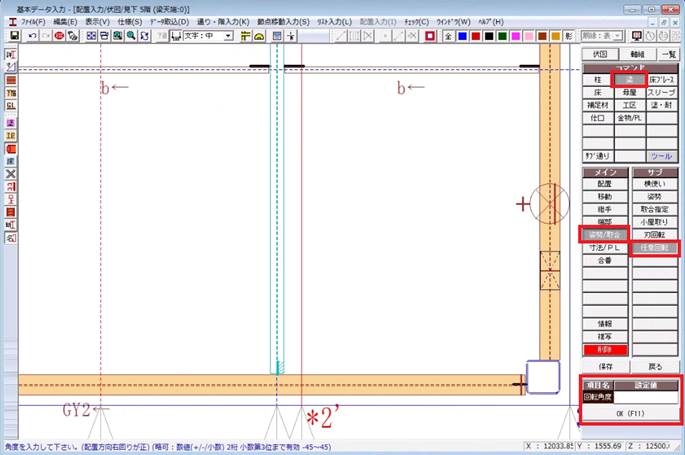Click the yellow grid lines icon
The width and height of the screenshot is (685, 455).
coord(246,36)
